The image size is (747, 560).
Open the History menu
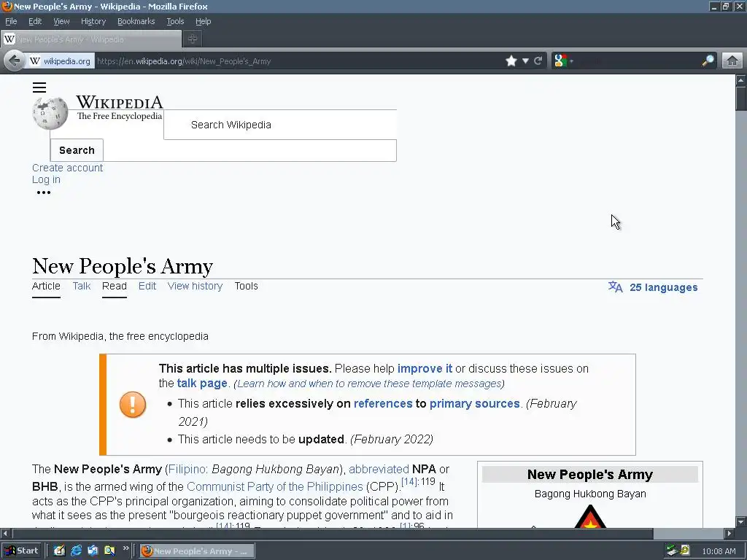click(x=93, y=21)
